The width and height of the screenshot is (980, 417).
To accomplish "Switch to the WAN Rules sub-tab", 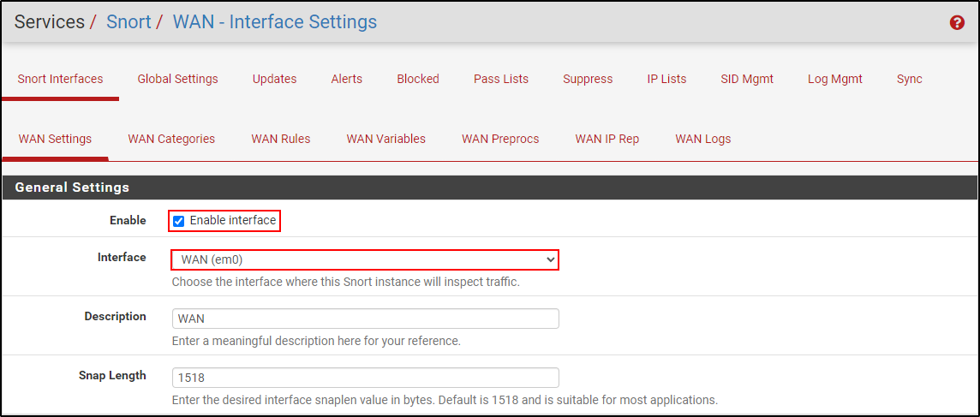I will tap(281, 139).
